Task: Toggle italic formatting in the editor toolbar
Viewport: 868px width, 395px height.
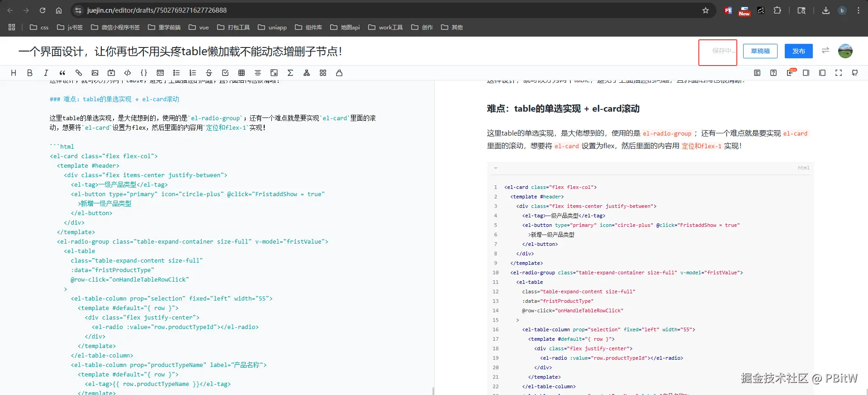Action: 46,73
